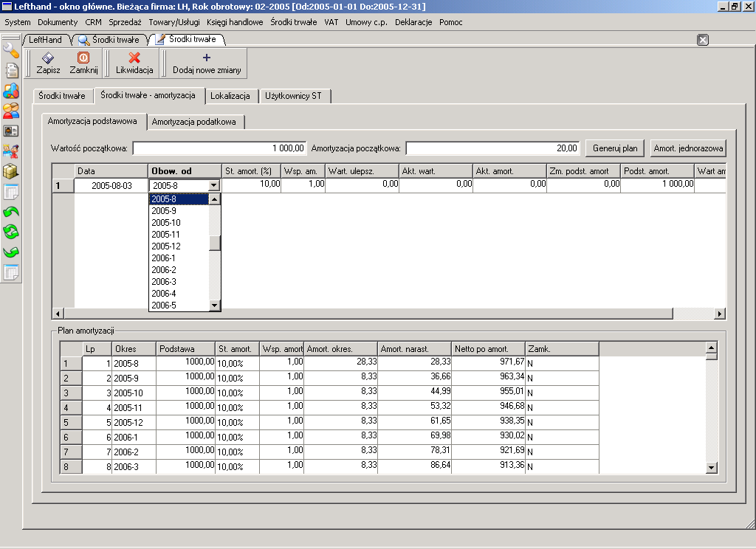Open the cartoon employees sidebar icon
This screenshot has height=549, width=756.
pos(10,151)
